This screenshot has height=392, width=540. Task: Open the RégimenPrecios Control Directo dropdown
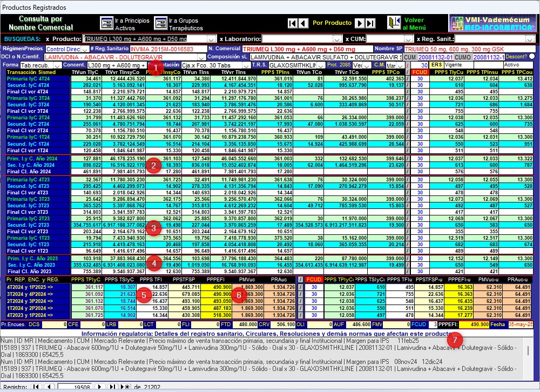[86, 49]
